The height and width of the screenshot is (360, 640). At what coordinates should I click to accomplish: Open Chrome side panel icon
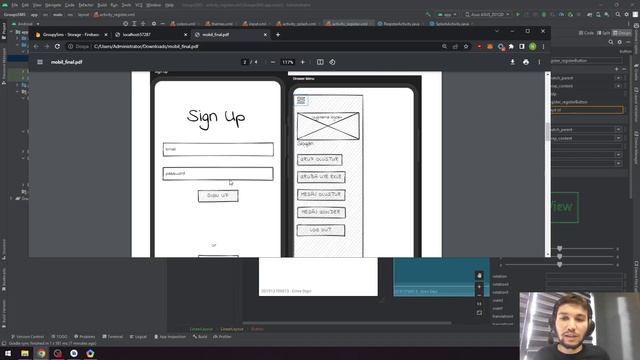tap(522, 47)
